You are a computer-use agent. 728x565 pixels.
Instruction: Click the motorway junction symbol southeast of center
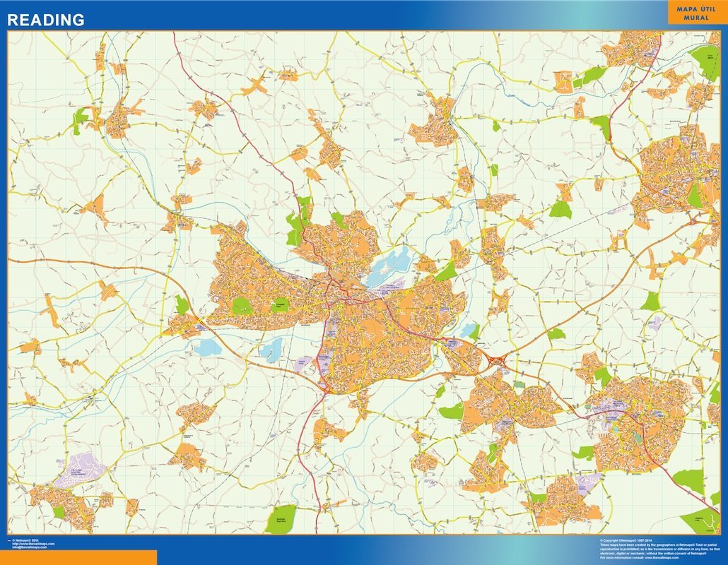tap(497, 360)
